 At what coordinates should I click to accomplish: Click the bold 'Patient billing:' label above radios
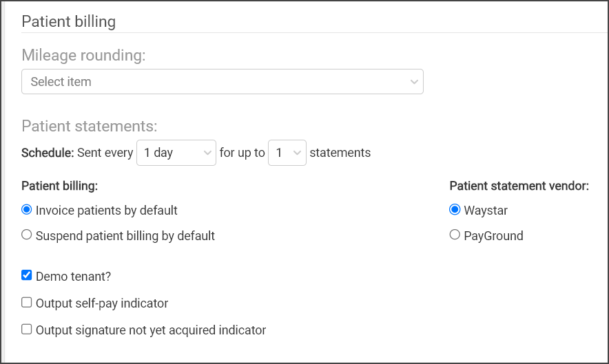(x=59, y=186)
